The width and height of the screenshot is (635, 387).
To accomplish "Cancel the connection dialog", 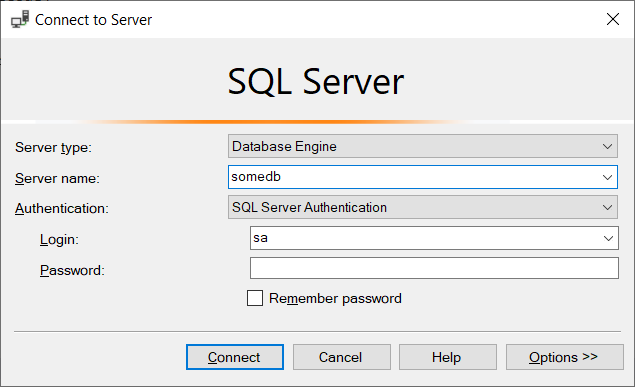I will click(342, 357).
